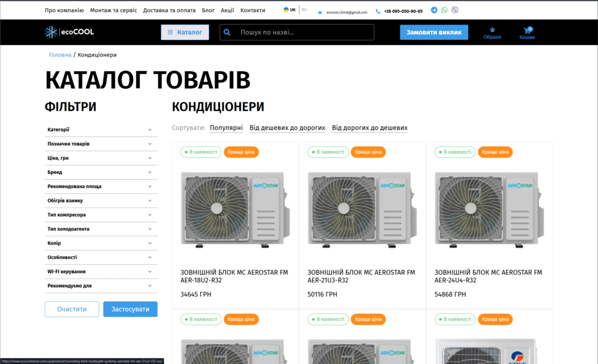
Task: Click the Очистити filters button
Action: [72, 309]
